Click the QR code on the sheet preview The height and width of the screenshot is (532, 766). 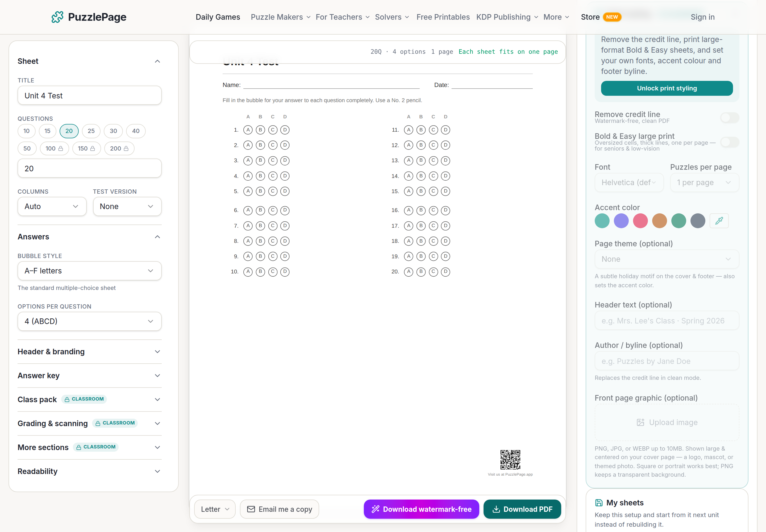tap(510, 460)
